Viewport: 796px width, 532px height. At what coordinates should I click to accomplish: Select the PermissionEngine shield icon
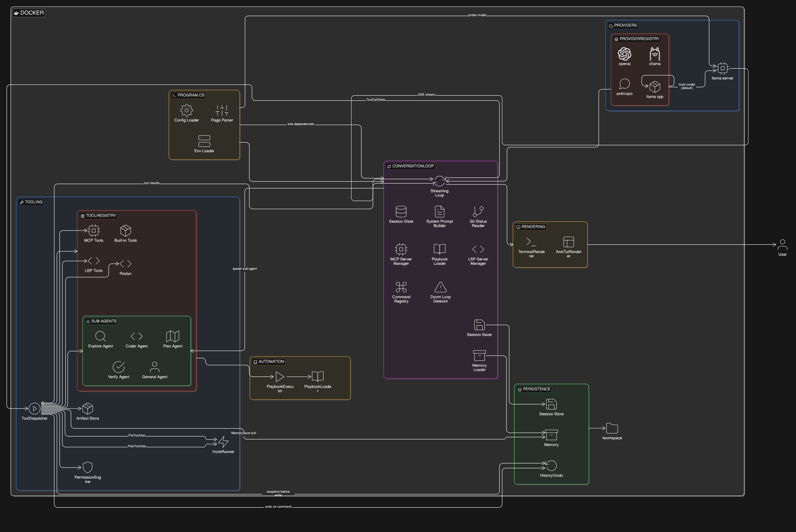87,468
